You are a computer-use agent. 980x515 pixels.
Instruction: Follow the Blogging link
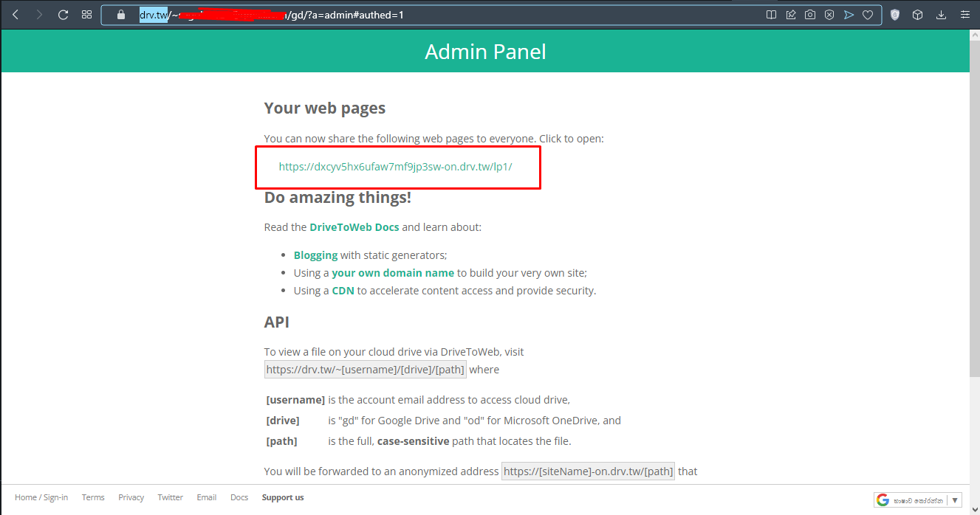coord(315,255)
